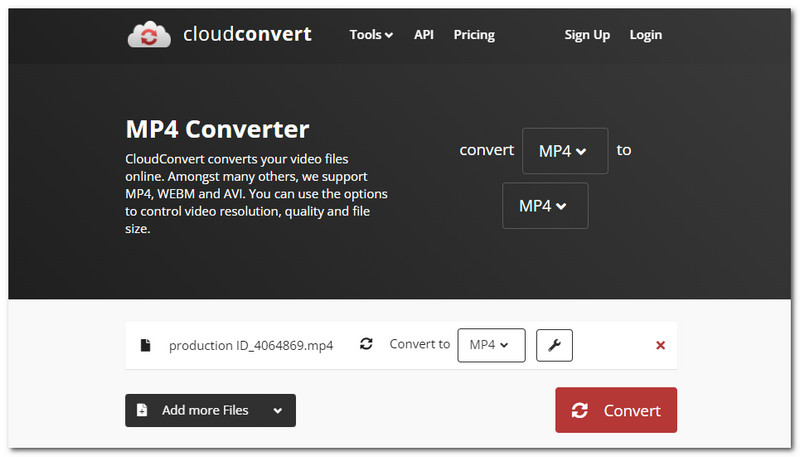Click the sync arrows icon on the red Convert button

(x=579, y=411)
